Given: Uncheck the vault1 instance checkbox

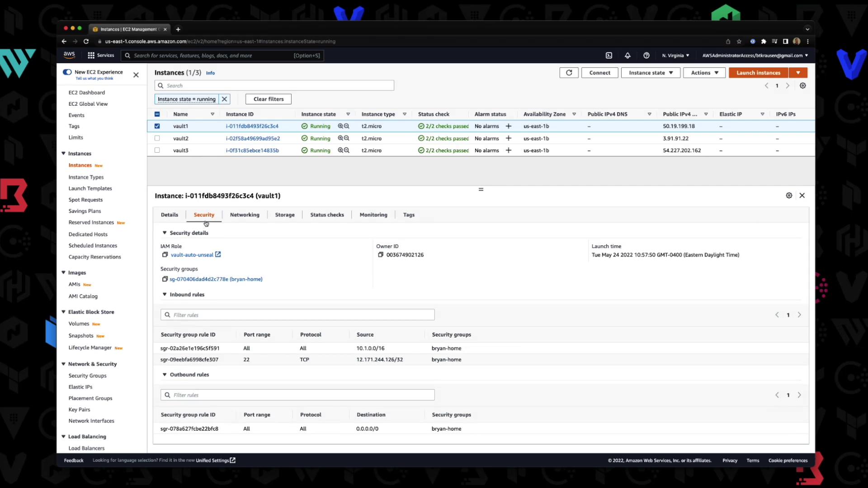Looking at the screenshot, I should click(157, 126).
